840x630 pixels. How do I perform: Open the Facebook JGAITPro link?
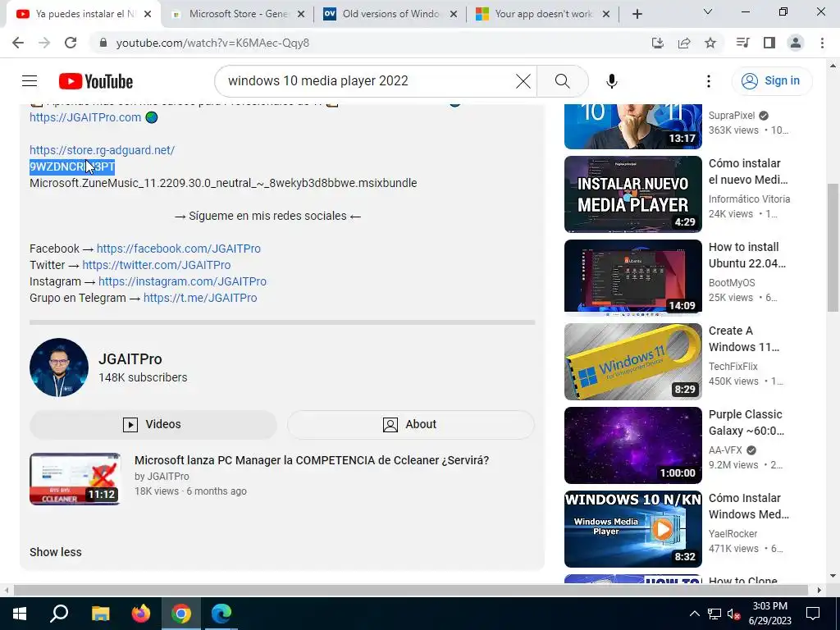[178, 249]
